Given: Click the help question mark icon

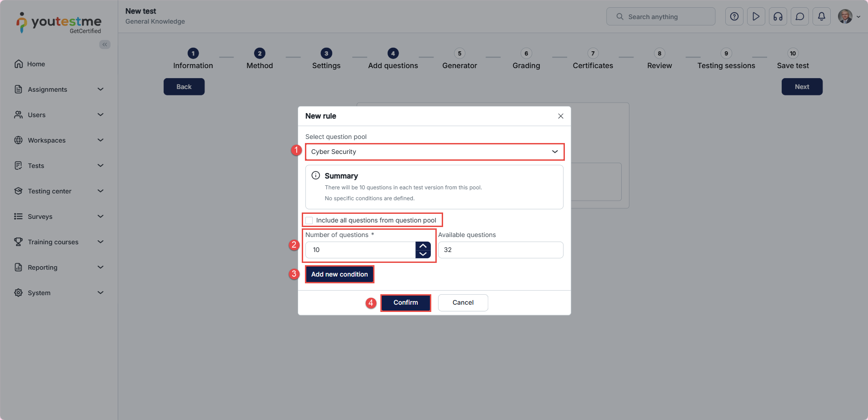Looking at the screenshot, I should coord(734,17).
